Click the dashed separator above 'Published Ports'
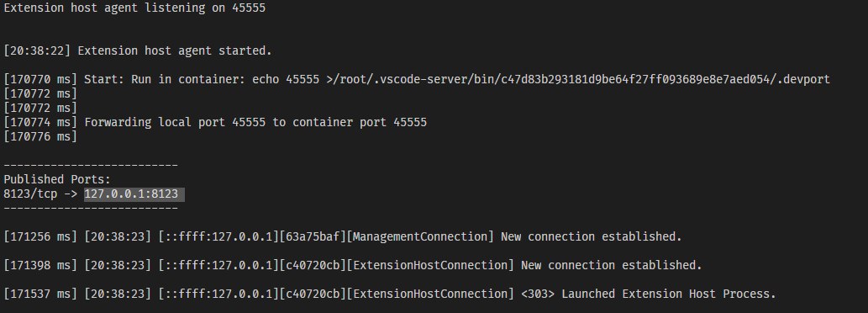868x313 pixels. pyautogui.click(x=91, y=165)
